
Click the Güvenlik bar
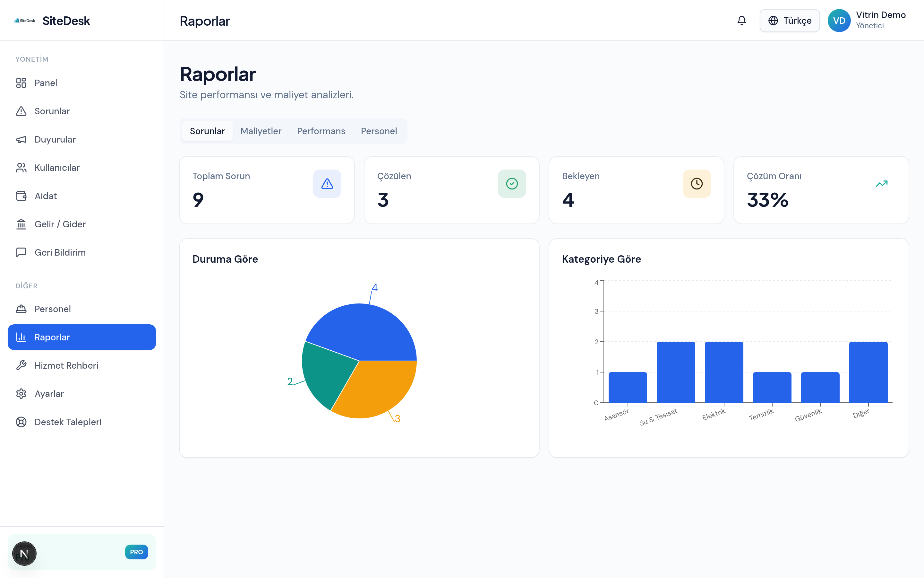820,387
